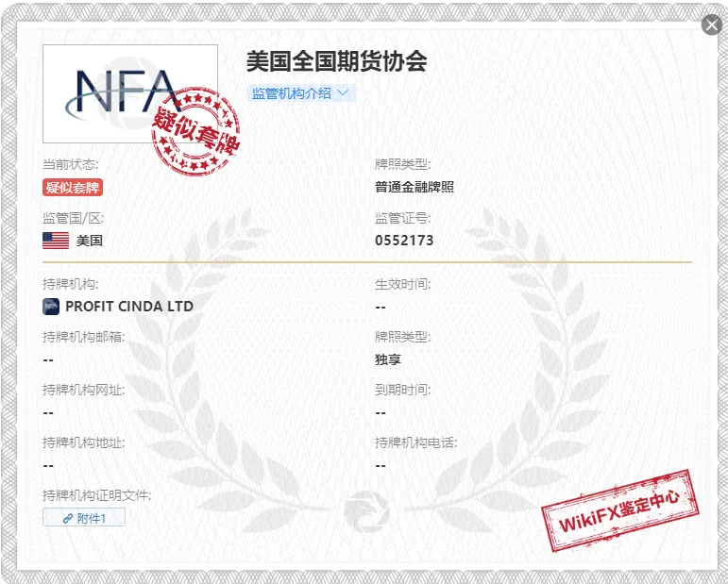The image size is (728, 584).
Task: Click the 监管证号 label
Action: click(x=402, y=218)
